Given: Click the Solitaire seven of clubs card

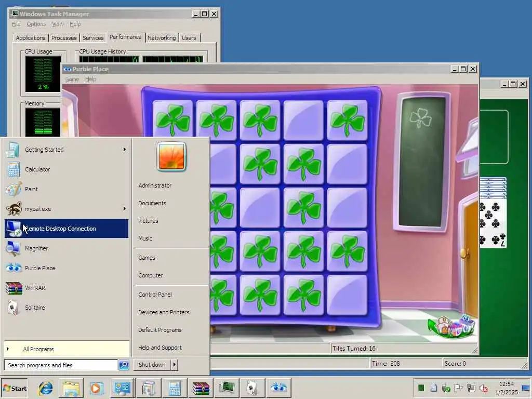Looking at the screenshot, I should click(x=494, y=222).
